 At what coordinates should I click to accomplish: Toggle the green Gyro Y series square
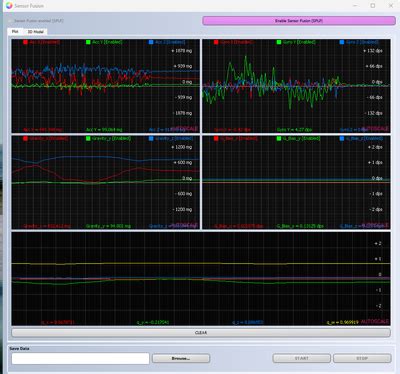[x=279, y=42]
